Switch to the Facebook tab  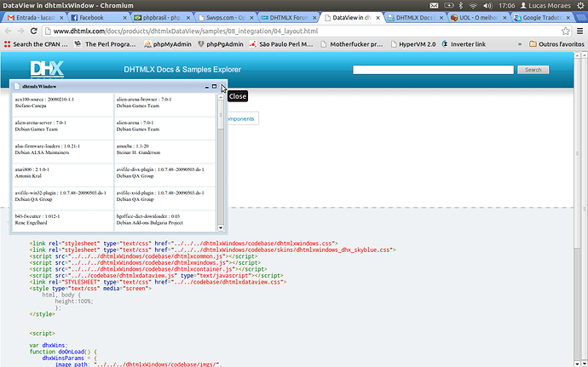coord(98,18)
